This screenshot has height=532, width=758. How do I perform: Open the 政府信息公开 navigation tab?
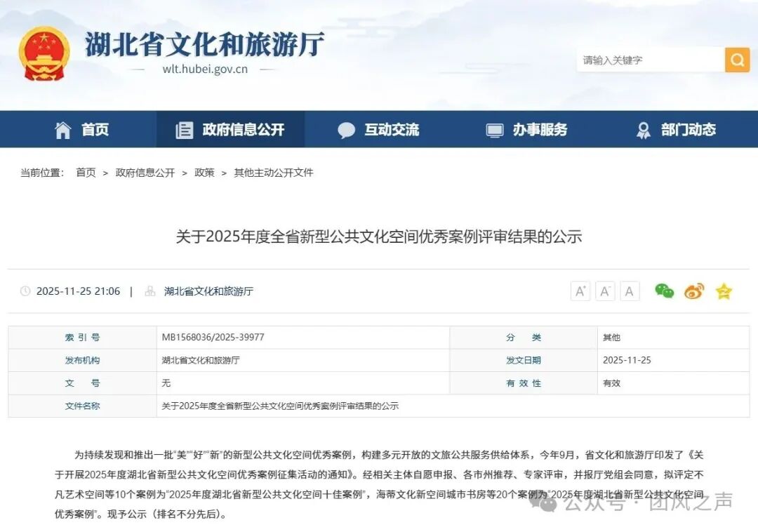tap(232, 130)
